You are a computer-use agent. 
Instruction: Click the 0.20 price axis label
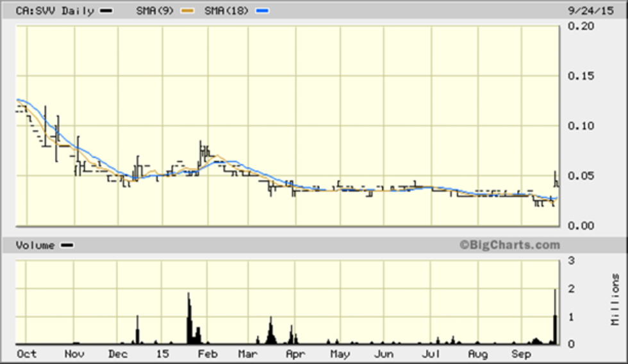click(x=581, y=26)
